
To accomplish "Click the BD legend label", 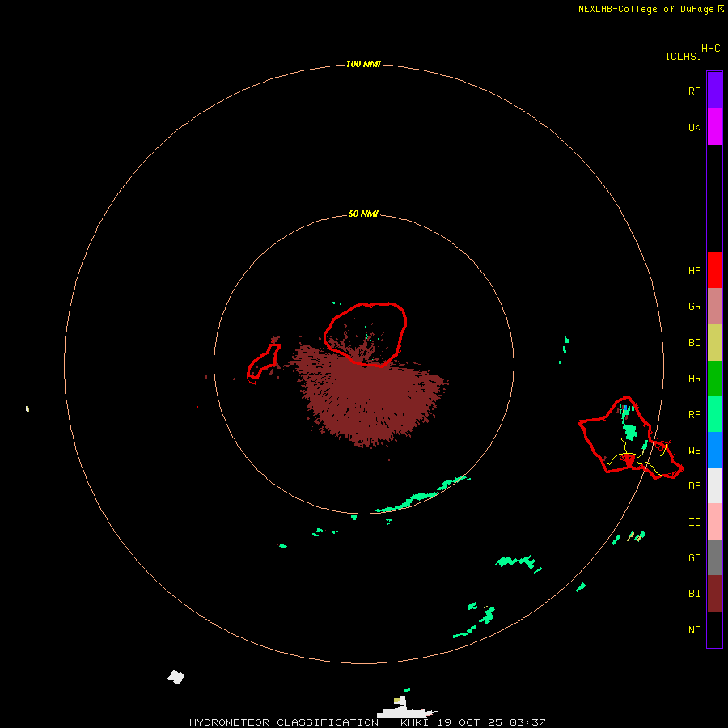I will click(x=694, y=342).
